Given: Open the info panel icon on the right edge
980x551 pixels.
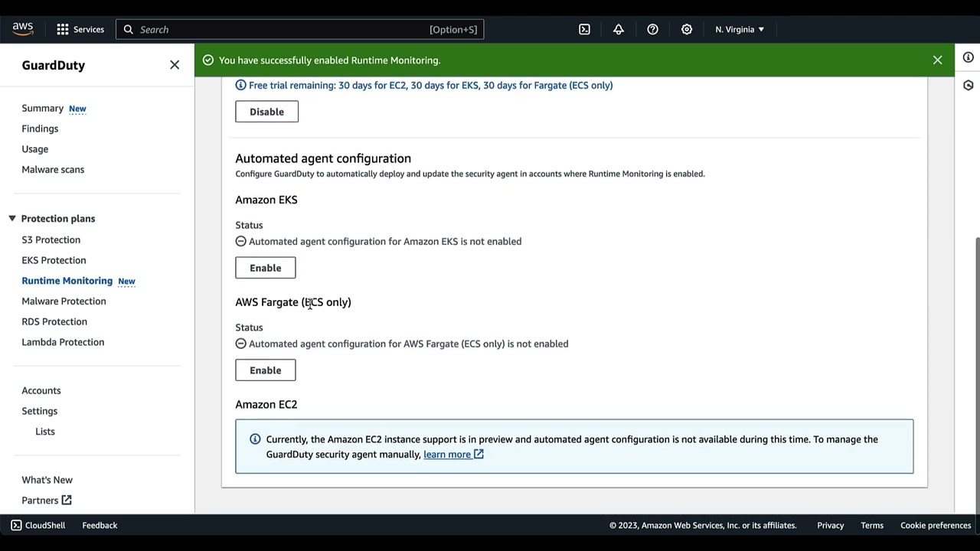Looking at the screenshot, I should [968, 57].
